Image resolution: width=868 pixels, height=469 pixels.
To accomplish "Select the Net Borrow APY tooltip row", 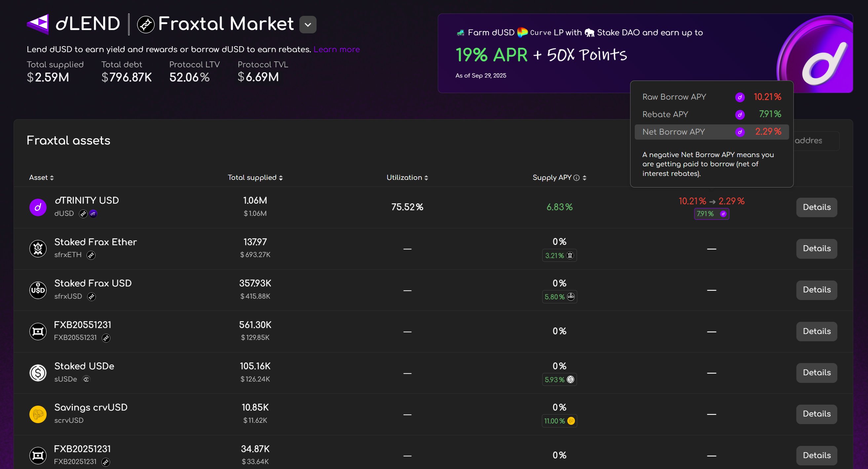I will tap(711, 132).
